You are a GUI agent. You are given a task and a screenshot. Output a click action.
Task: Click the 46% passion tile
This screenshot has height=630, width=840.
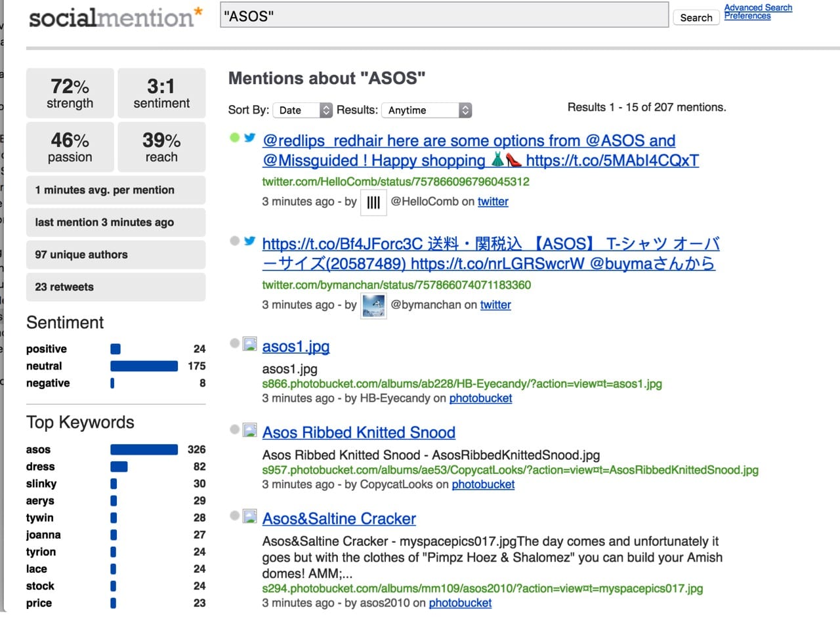coord(70,147)
